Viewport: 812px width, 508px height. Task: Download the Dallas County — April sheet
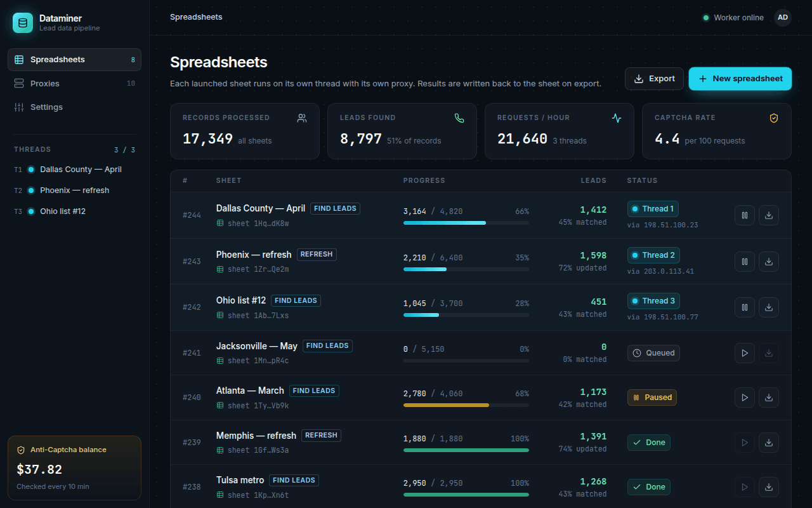(x=769, y=215)
